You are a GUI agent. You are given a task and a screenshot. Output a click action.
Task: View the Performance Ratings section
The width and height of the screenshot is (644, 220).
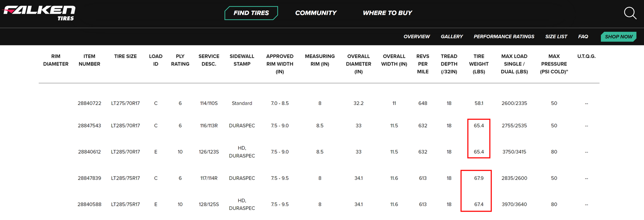click(504, 37)
